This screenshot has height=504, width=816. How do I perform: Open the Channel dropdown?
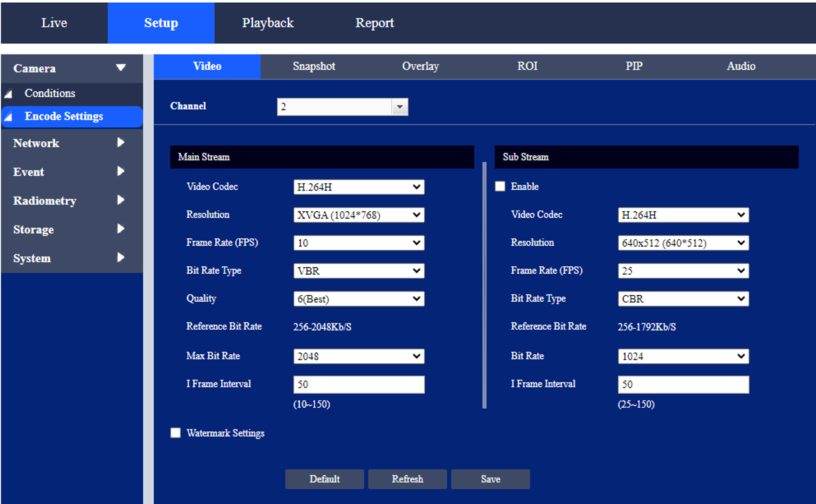coord(399,107)
